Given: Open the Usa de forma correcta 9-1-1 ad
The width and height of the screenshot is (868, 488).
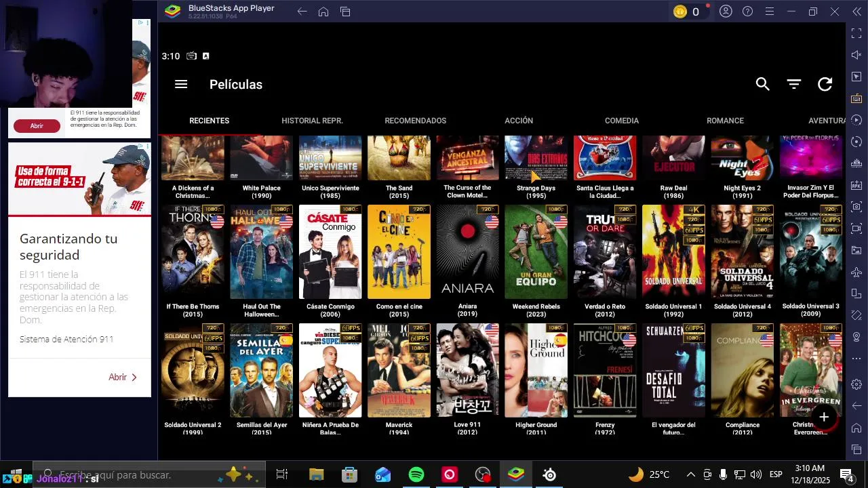Looking at the screenshot, I should [79, 179].
